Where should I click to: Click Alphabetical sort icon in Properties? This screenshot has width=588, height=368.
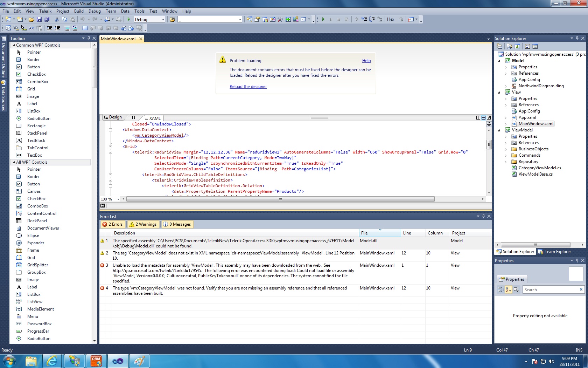click(x=508, y=289)
